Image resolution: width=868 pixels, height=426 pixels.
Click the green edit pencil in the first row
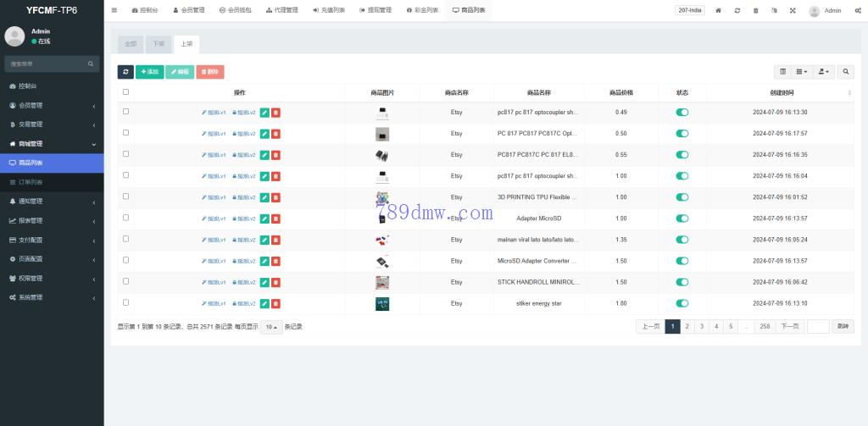264,113
